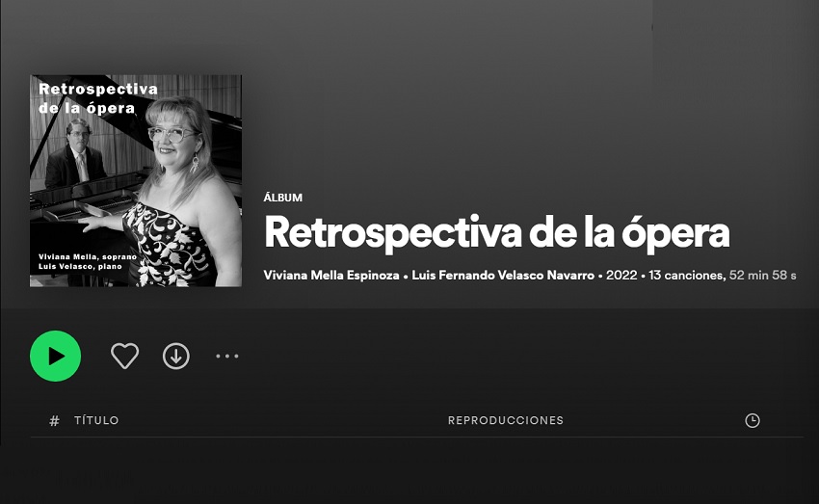Select the REPRODUCCIONES column header
Viewport: 819px width, 504px height.
(x=506, y=420)
